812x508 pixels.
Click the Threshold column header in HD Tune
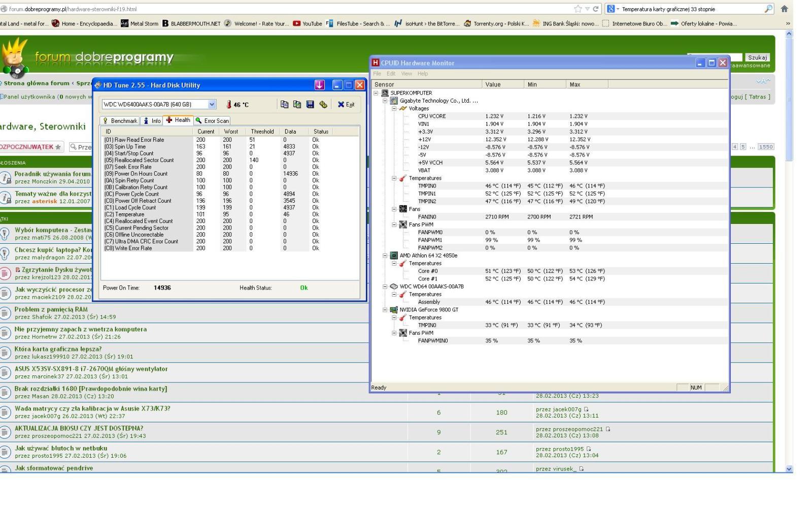click(x=262, y=132)
